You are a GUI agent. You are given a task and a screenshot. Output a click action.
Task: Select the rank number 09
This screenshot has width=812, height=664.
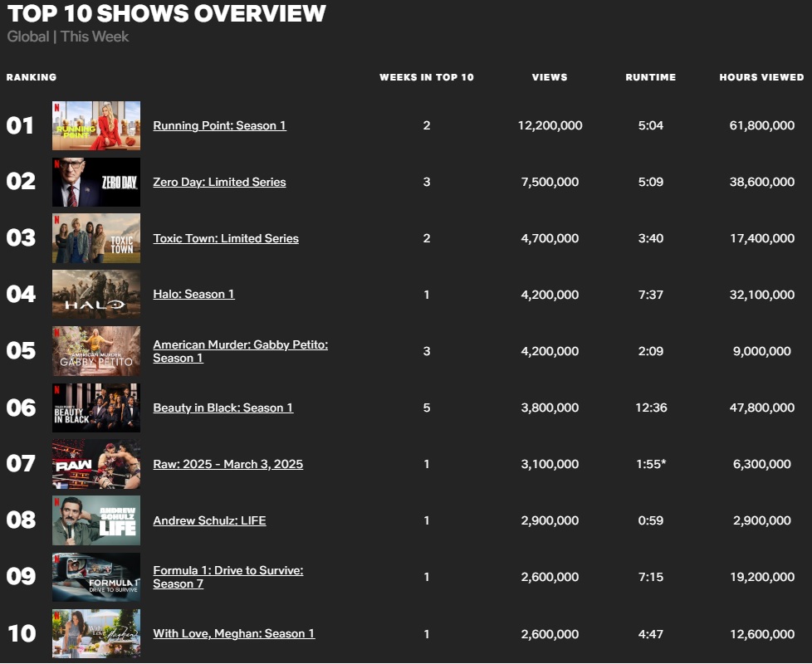pyautogui.click(x=21, y=577)
